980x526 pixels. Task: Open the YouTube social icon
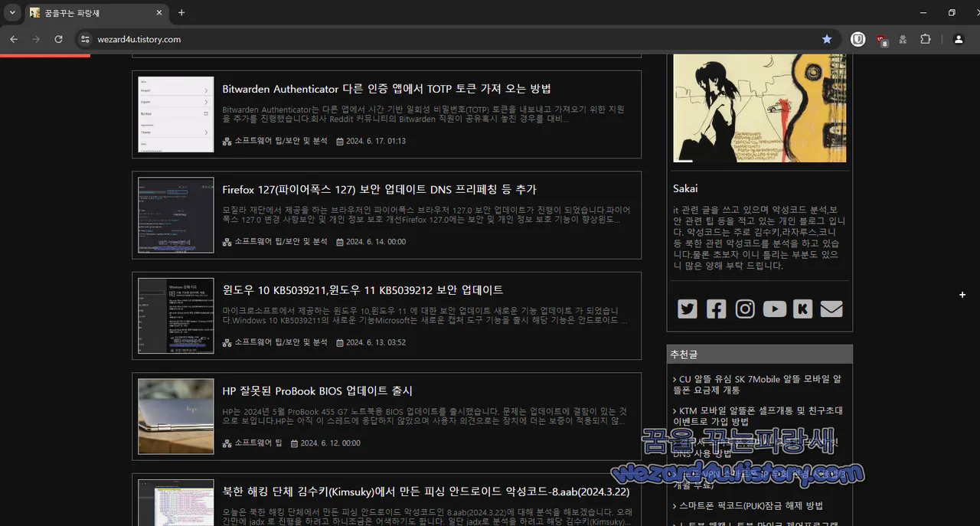coord(774,309)
